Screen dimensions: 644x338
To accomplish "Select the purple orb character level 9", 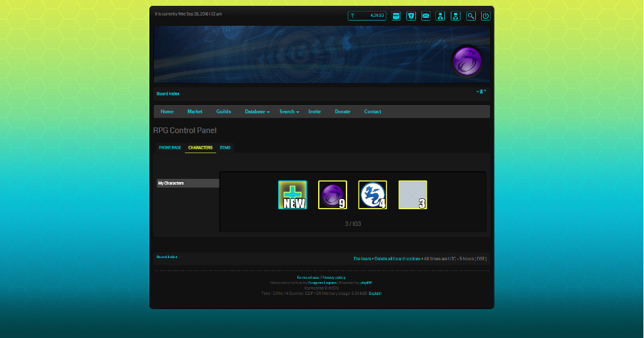I will 332,195.
